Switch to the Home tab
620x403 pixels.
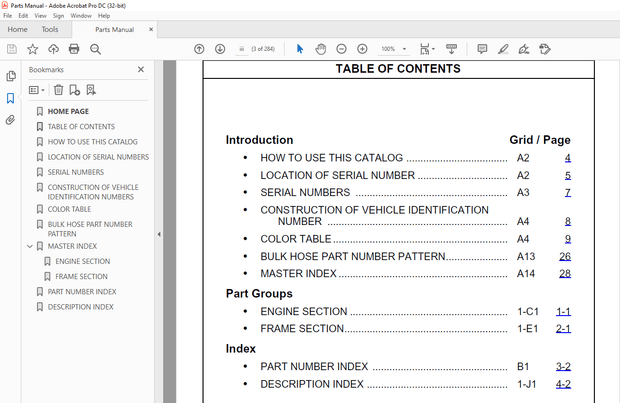coord(17,30)
